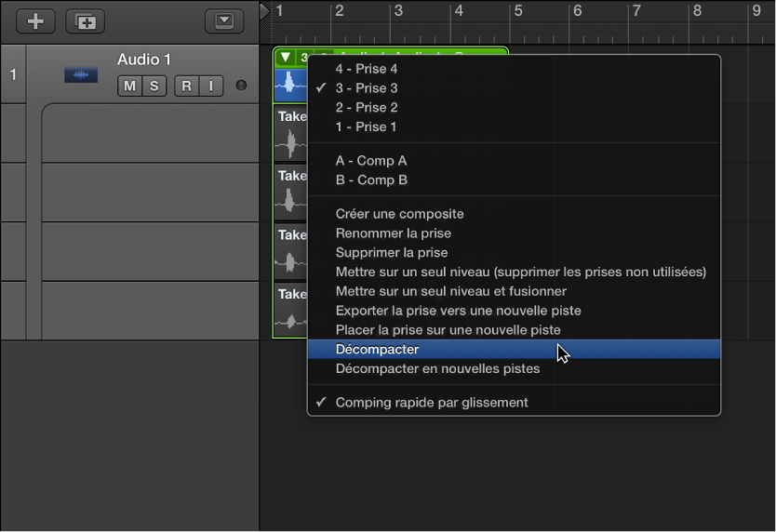Collapse the take folder disclosure triangle
Viewport: 776px width, 532px height.
point(286,58)
